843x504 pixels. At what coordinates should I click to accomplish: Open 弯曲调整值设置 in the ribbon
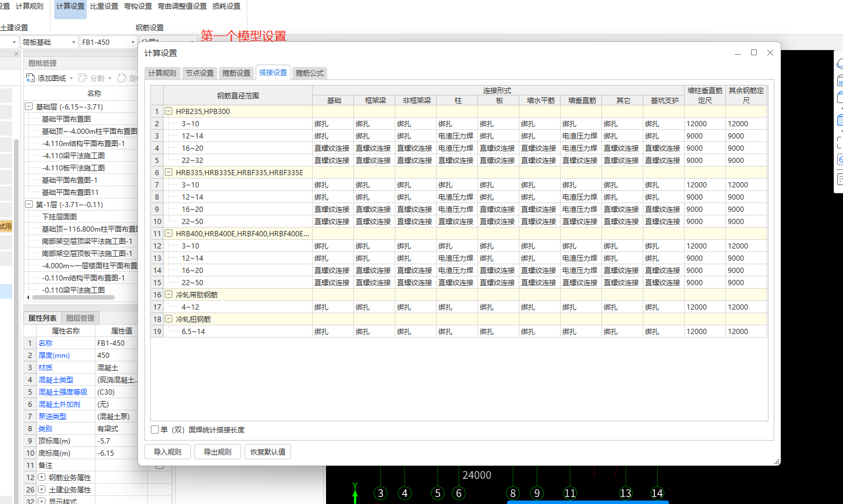point(182,6)
